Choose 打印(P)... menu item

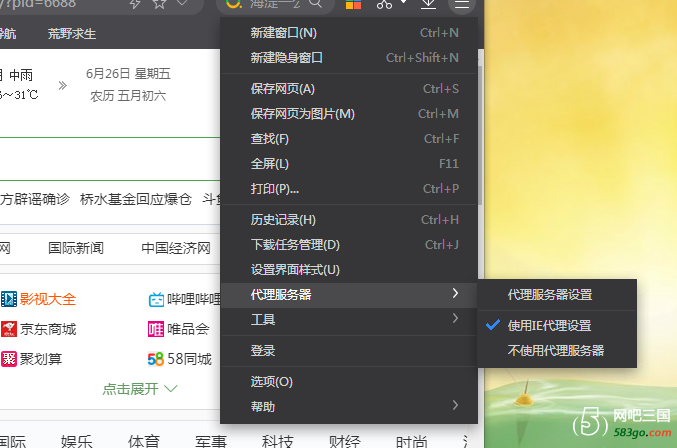349,189
